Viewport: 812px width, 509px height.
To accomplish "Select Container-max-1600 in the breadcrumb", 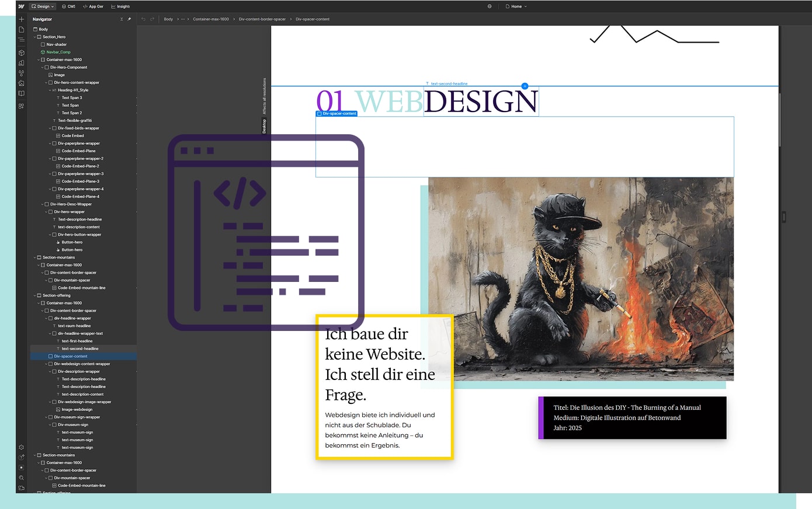I will tap(211, 19).
